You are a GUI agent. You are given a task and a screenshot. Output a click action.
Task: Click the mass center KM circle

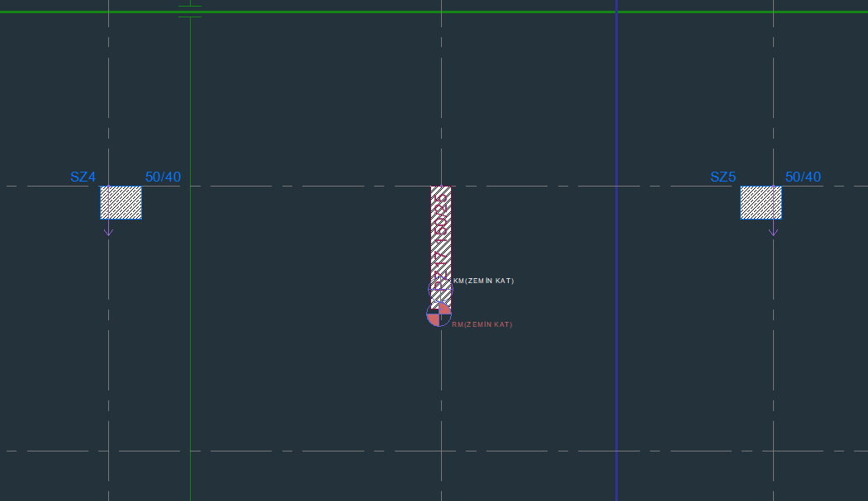coord(440,291)
